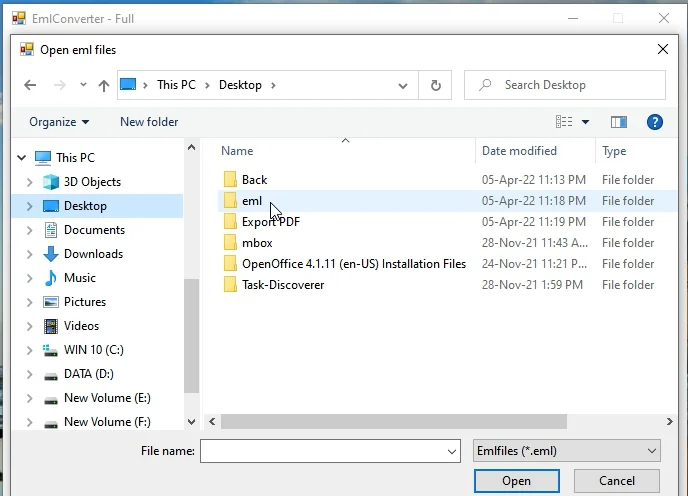Click the Back folder icon
This screenshot has width=688, height=496.
pyautogui.click(x=230, y=180)
